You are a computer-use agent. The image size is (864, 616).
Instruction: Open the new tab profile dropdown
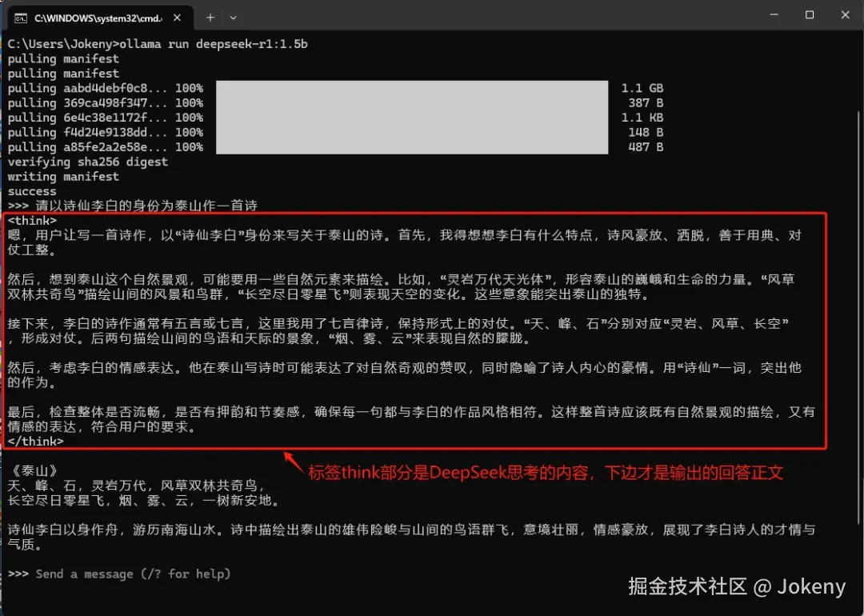click(x=233, y=18)
